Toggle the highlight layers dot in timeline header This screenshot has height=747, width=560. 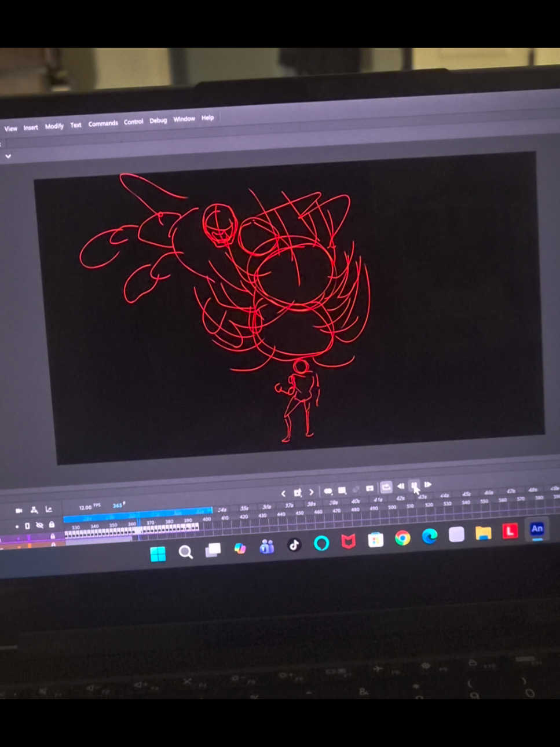pos(17,526)
